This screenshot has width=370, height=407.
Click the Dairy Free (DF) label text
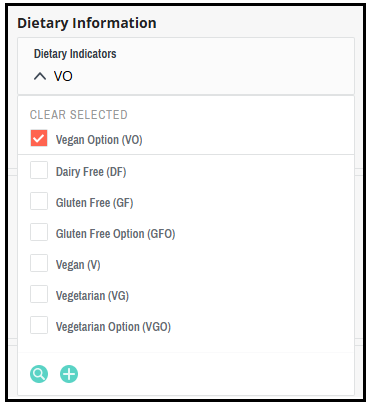[91, 172]
